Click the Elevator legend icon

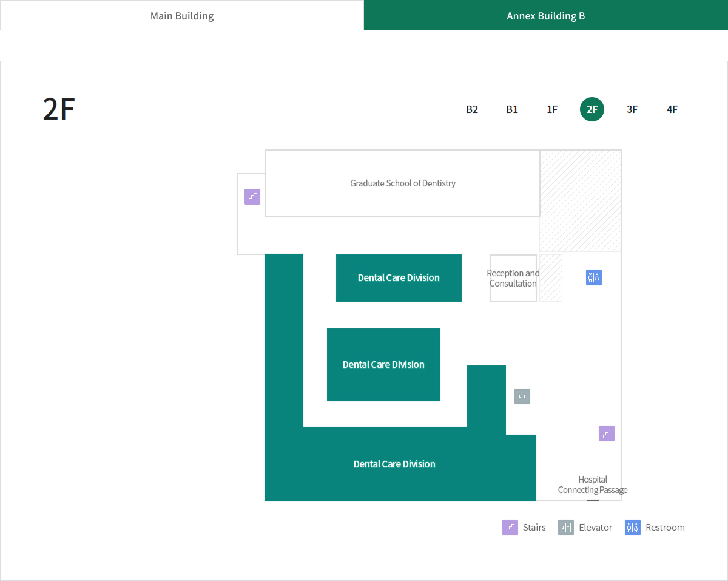point(566,528)
